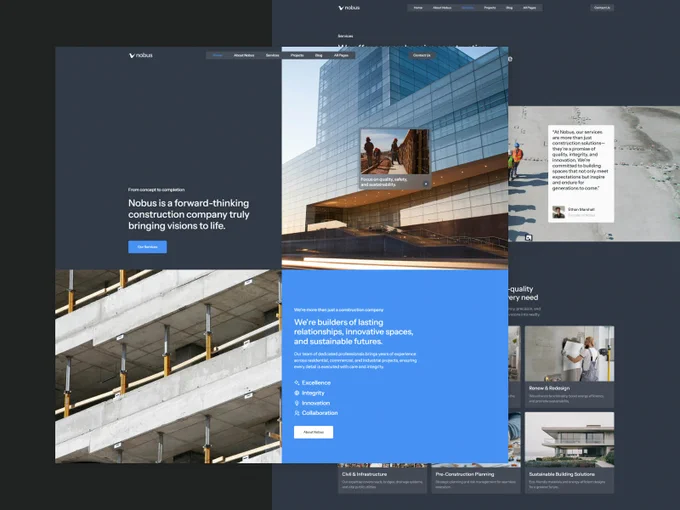Click the Nobus logo on the front page
Viewport: 680px width, 510px height.
click(141, 56)
